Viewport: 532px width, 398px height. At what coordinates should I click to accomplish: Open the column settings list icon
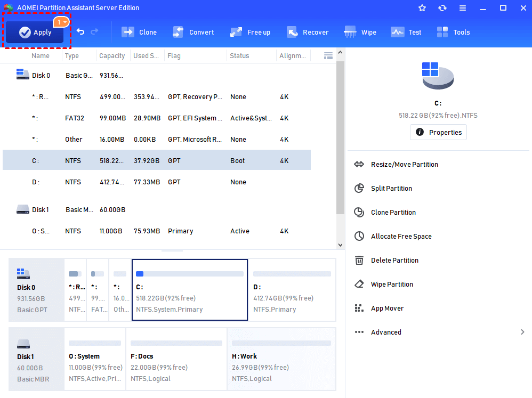click(328, 56)
